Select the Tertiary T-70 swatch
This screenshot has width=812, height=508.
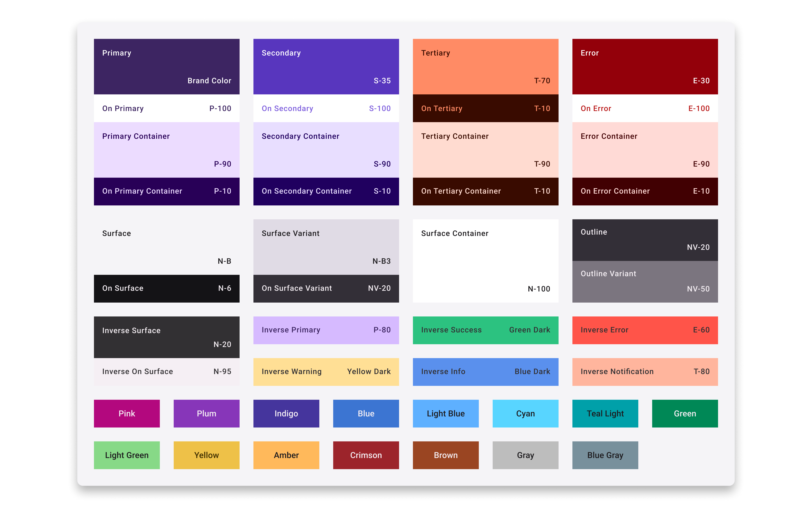tap(485, 66)
